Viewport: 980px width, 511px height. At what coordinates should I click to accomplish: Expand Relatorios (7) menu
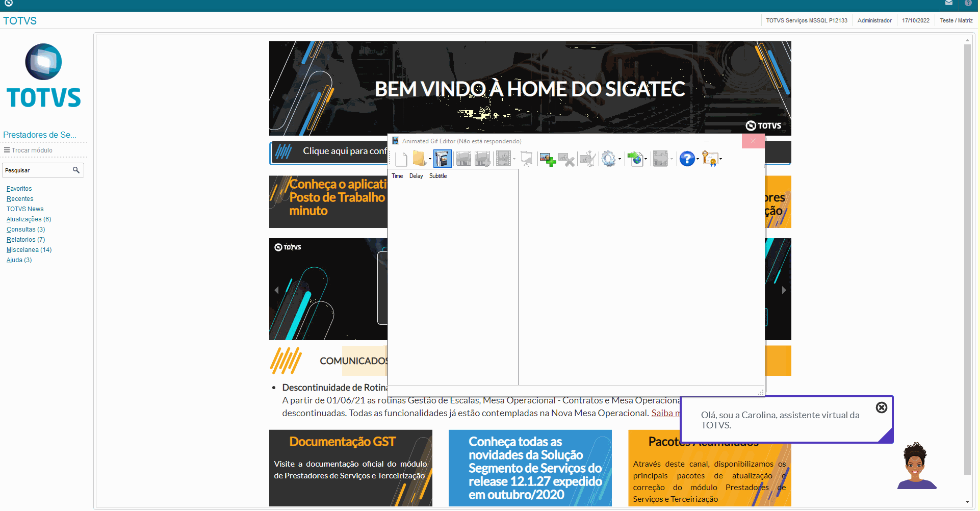[25, 240]
